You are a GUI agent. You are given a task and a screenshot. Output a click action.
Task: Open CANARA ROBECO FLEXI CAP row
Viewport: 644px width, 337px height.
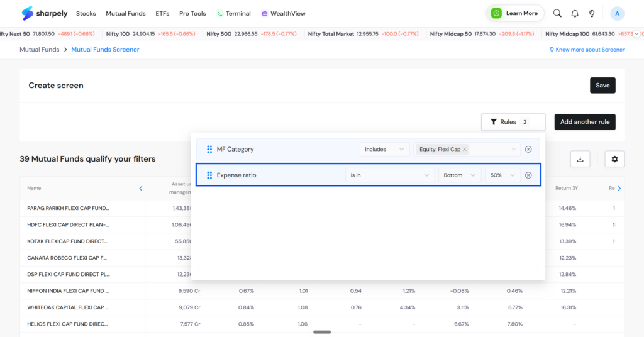[x=67, y=258]
